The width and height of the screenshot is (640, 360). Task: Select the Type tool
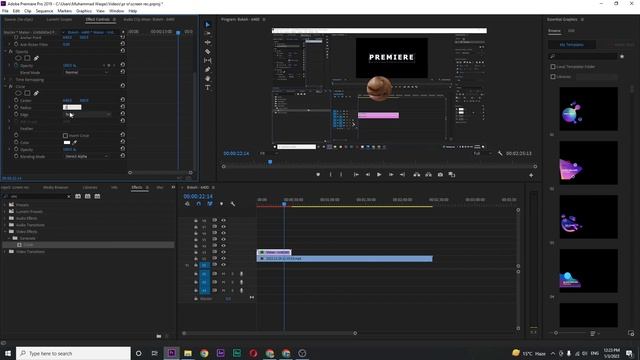point(208,87)
